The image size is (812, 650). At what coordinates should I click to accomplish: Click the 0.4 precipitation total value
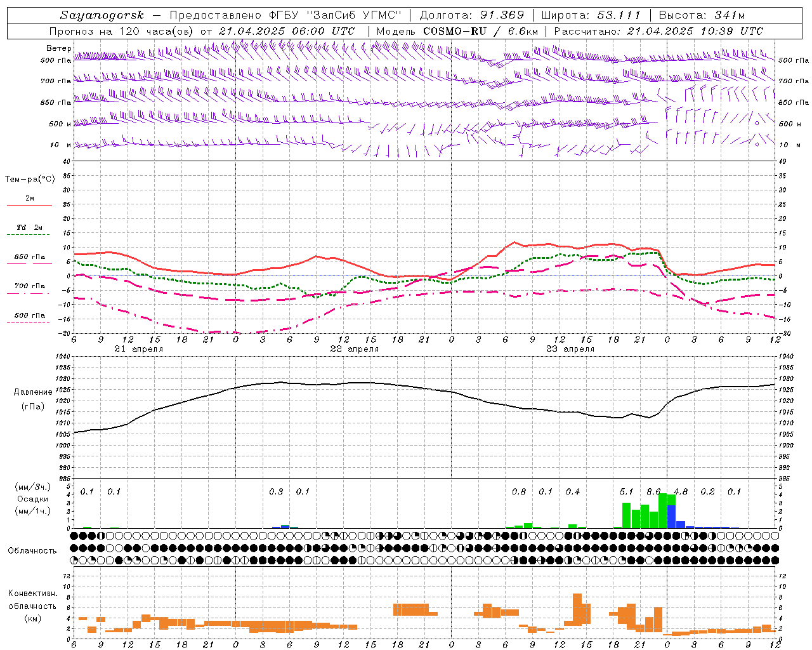[x=573, y=491]
